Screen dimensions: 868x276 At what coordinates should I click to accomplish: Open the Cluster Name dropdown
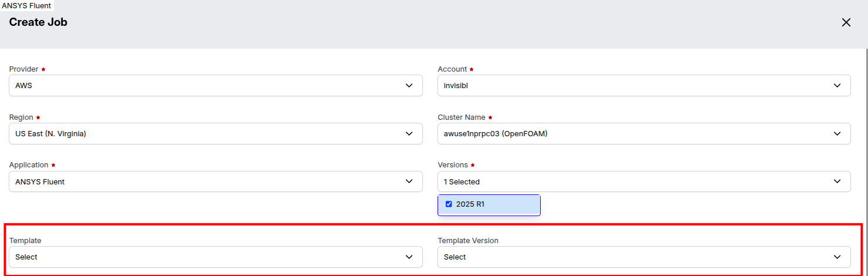coord(644,133)
